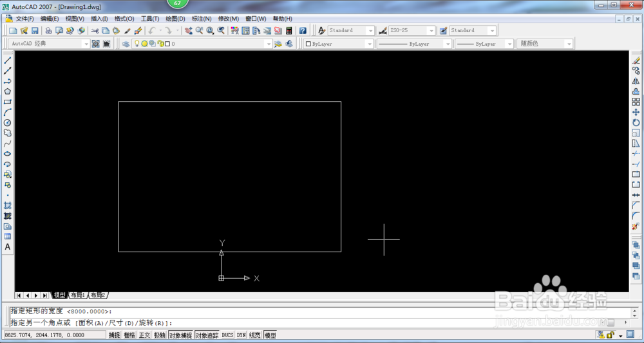Open the ISO-25 dimension style dropdown
The height and width of the screenshot is (343, 644).
click(x=431, y=30)
